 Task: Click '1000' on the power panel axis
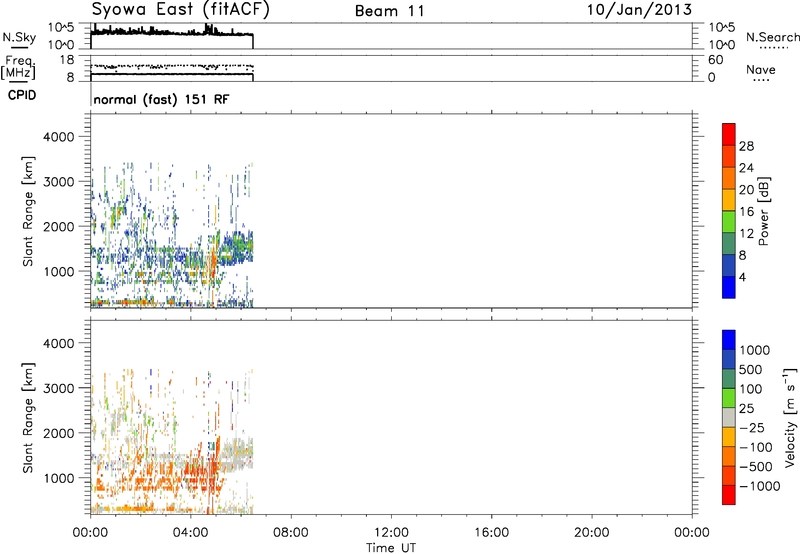(x=59, y=271)
